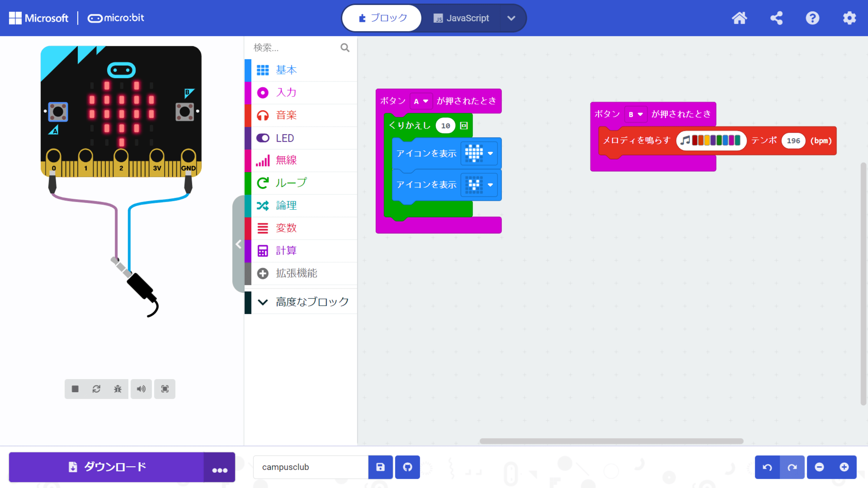
Task: Open the Share project icon
Action: tap(776, 18)
